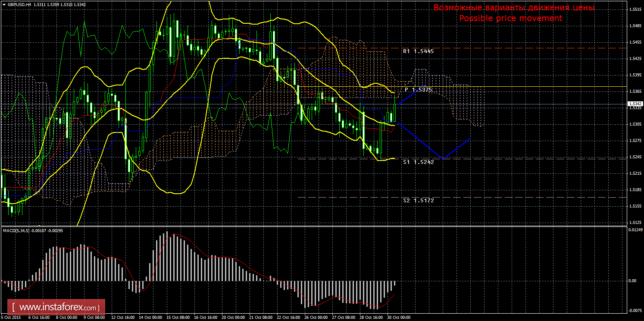Click the 30 Oct 00:00 time axis label
644x321 pixels.
398,318
